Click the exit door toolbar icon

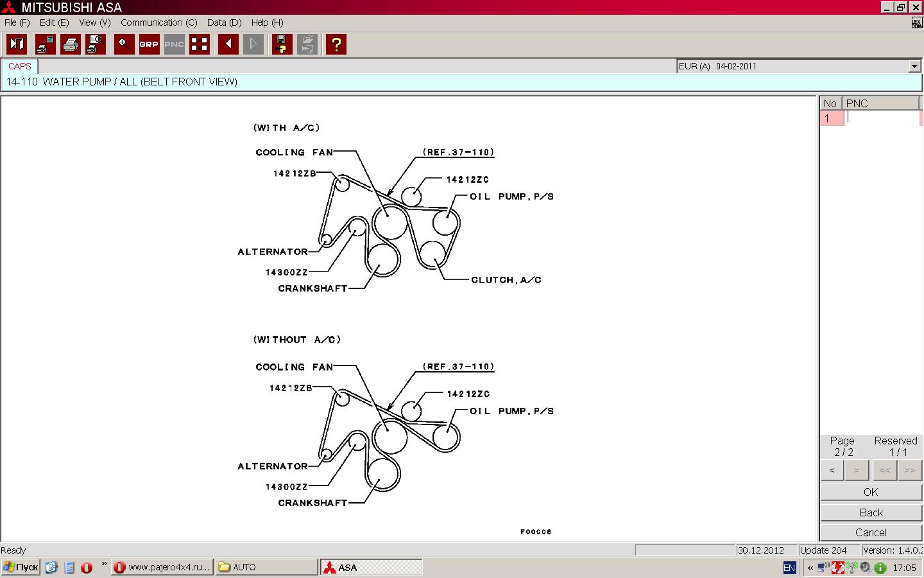click(17, 44)
